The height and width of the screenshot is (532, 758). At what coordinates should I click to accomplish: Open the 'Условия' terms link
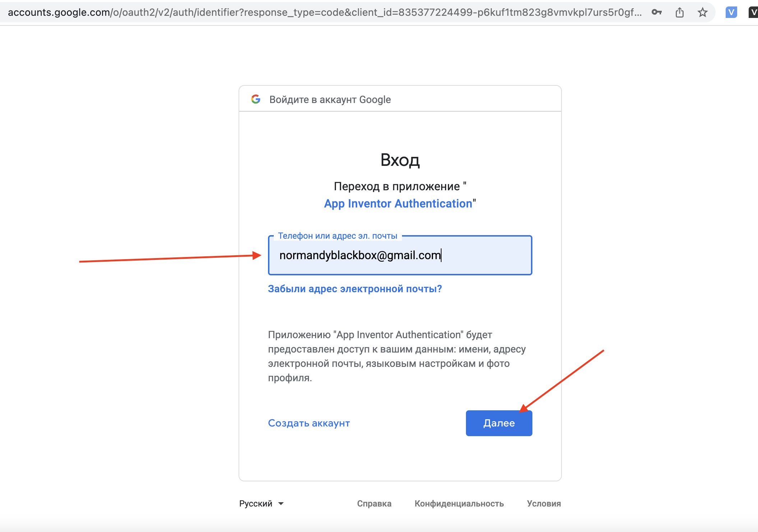tap(544, 504)
